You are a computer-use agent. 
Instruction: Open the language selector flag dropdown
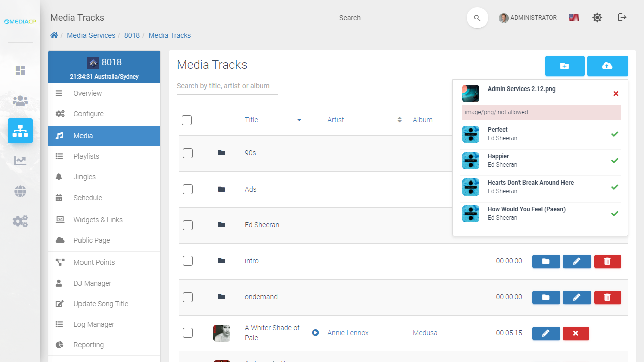tap(573, 17)
